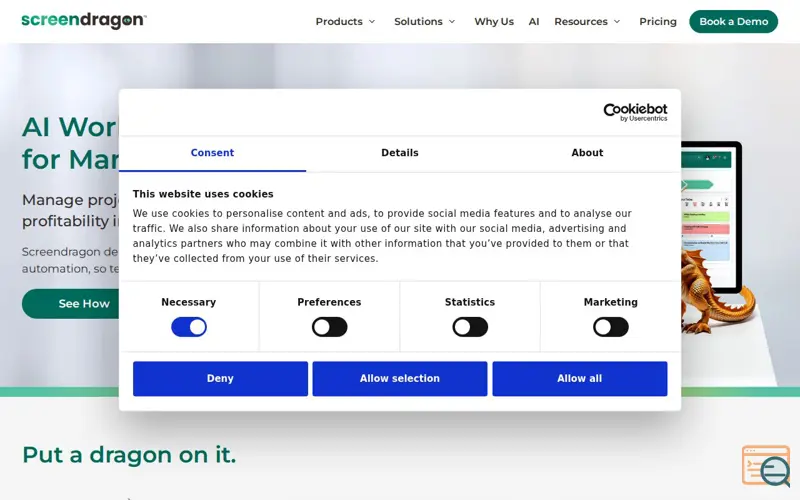This screenshot has height=500, width=800.
Task: Click the Cookiebot by Usercentrics logo
Action: coord(635,112)
